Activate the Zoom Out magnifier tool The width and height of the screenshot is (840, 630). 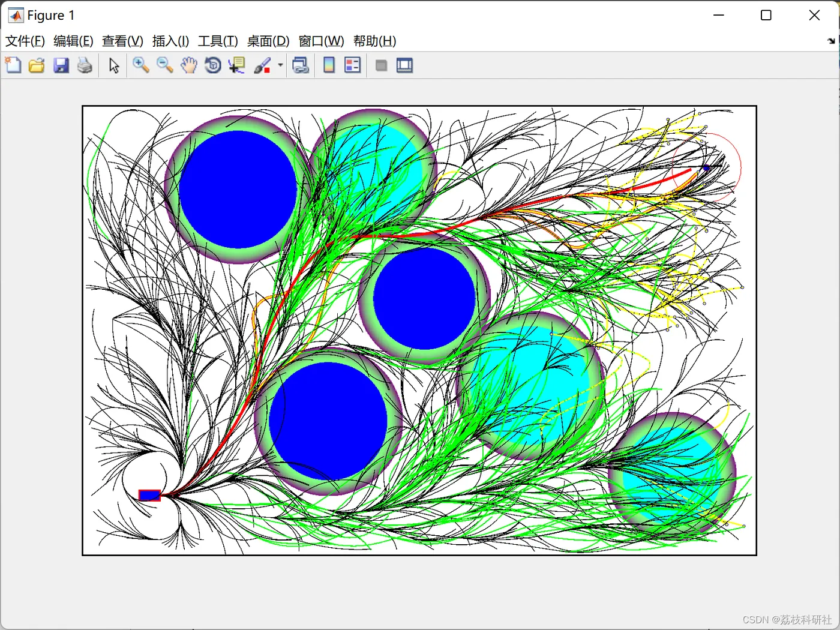165,65
